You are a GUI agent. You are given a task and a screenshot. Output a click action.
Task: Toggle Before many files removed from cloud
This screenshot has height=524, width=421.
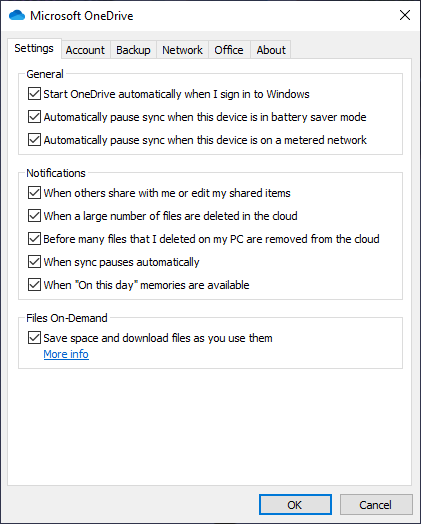pos(34,239)
